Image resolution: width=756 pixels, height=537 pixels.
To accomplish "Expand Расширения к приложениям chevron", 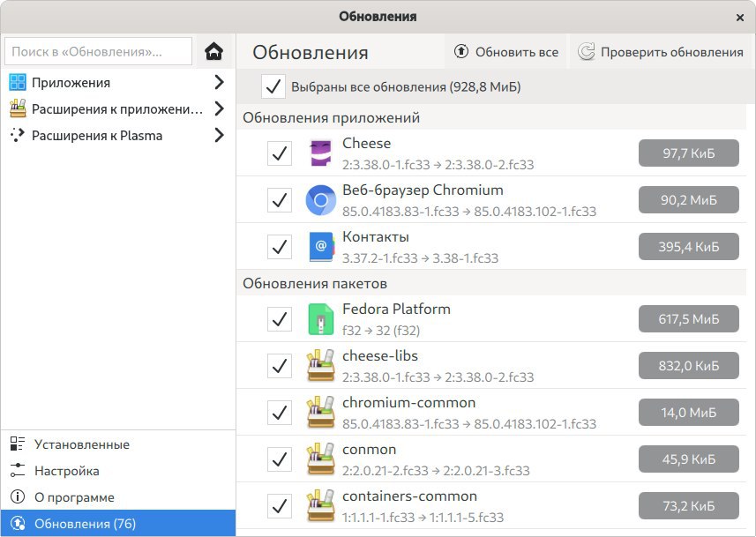I will click(x=219, y=109).
